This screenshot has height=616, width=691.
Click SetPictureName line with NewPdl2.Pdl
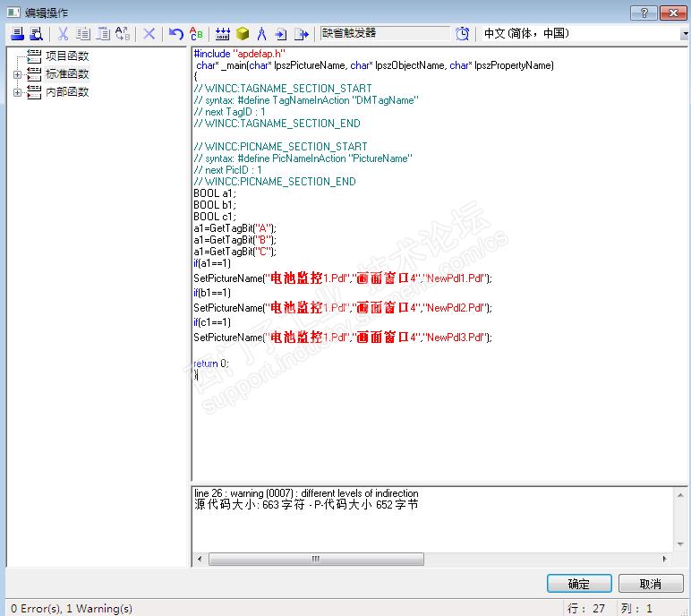coord(343,308)
